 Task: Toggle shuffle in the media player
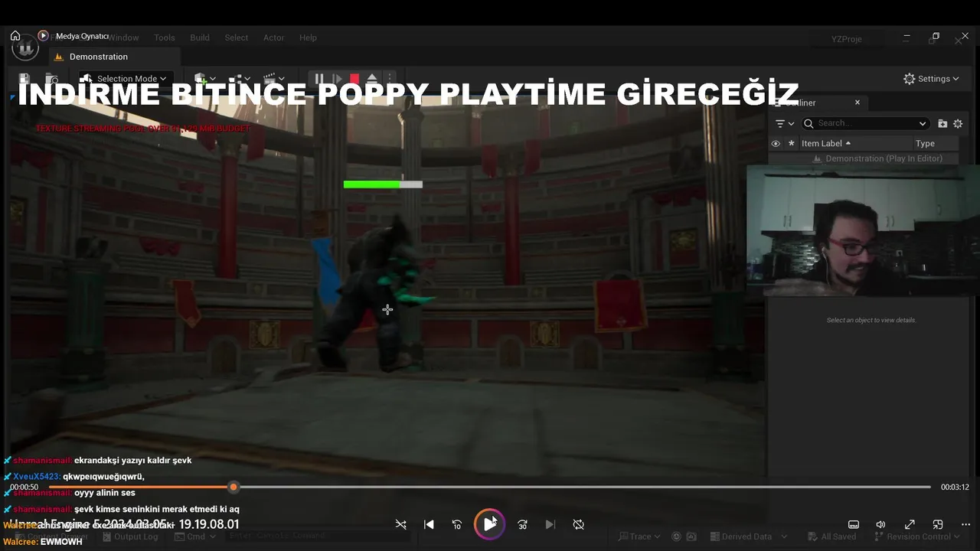(400, 524)
